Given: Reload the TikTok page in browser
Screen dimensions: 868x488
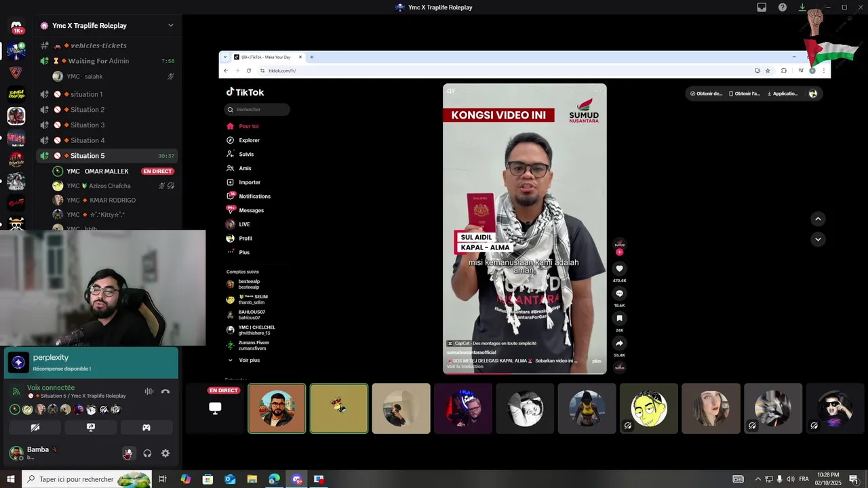Looking at the screenshot, I should [x=249, y=70].
